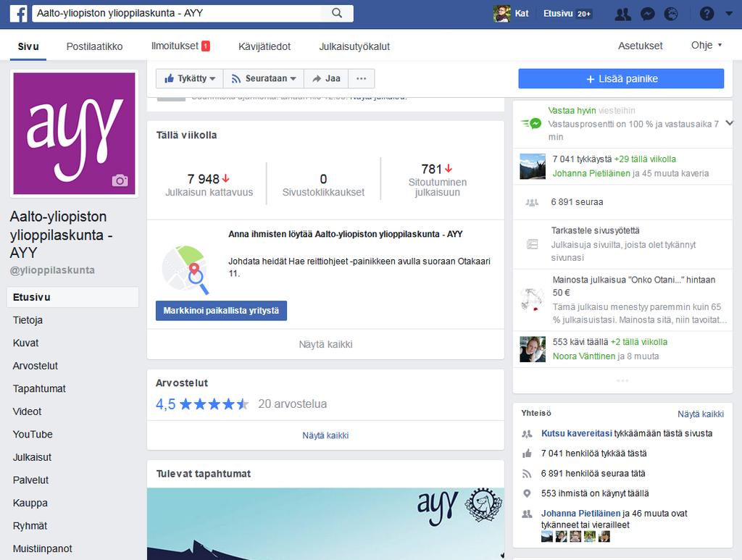The image size is (742, 560).
Task: Select Arvostelut in left sidebar
Action: click(x=35, y=366)
